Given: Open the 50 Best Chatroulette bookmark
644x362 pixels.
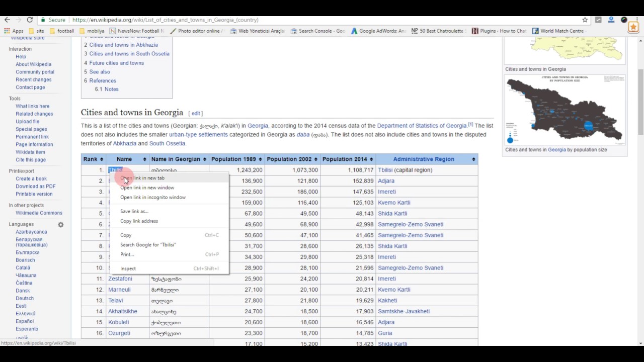Looking at the screenshot, I should (x=439, y=31).
